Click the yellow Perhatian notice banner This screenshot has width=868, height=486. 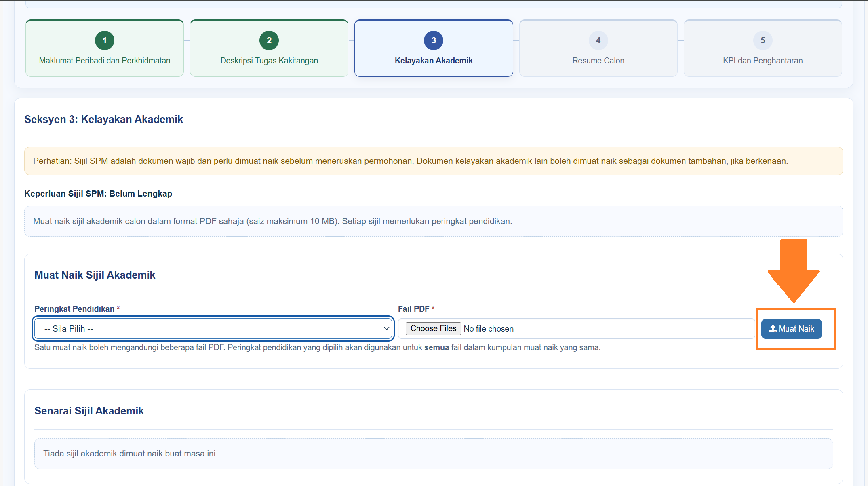pos(434,161)
